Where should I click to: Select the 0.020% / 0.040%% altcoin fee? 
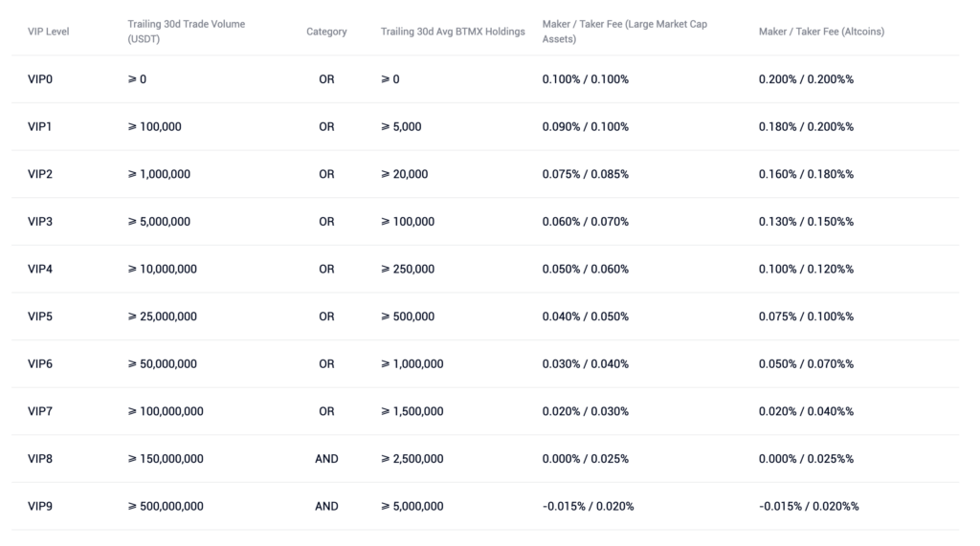[x=806, y=411]
